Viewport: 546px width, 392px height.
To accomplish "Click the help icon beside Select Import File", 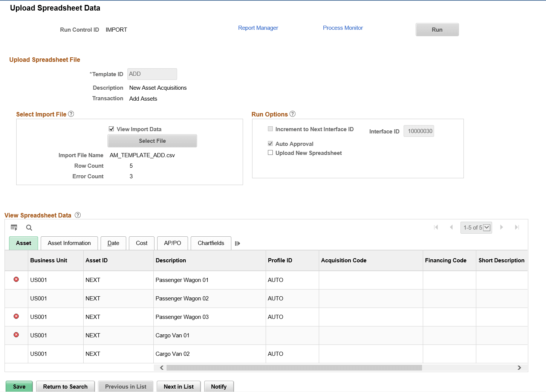I will 71,113.
